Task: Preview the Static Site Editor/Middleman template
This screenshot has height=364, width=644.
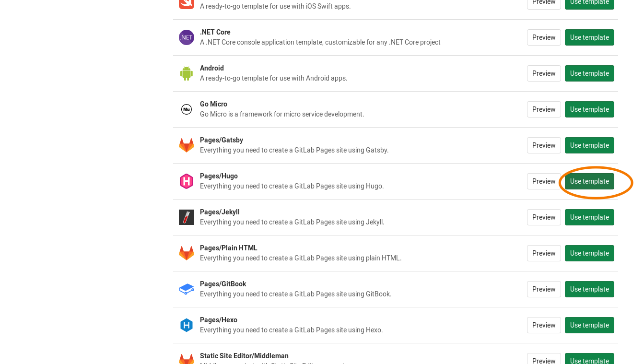Action: (x=544, y=360)
